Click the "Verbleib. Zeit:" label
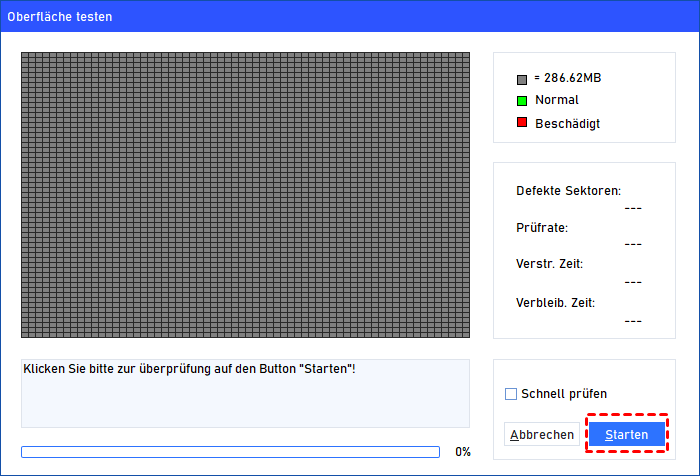 (x=555, y=303)
